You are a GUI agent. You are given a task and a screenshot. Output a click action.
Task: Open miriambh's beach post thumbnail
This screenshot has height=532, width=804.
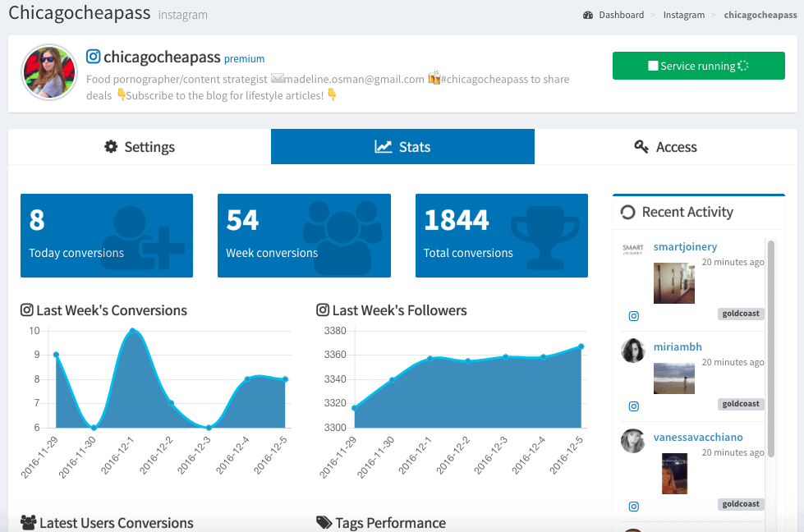(673, 378)
